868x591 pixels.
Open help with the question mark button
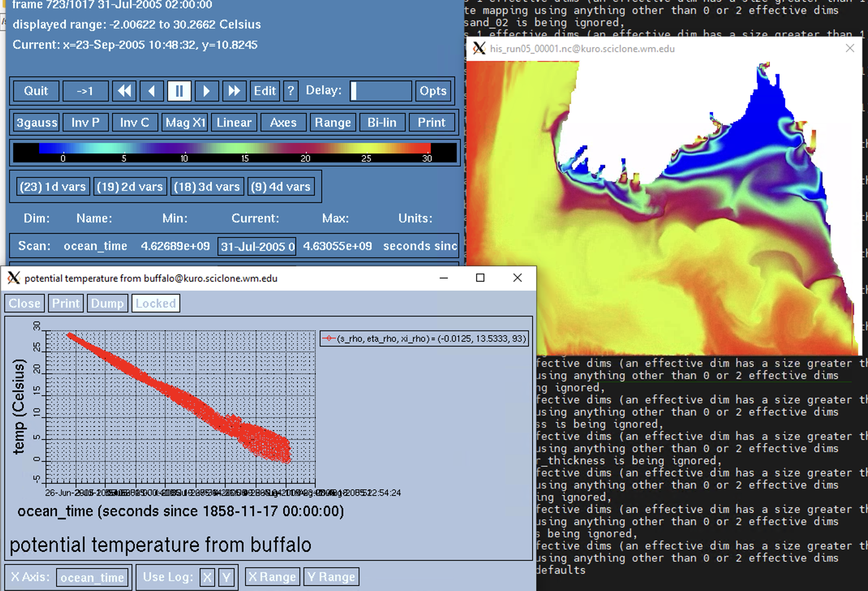coord(290,91)
